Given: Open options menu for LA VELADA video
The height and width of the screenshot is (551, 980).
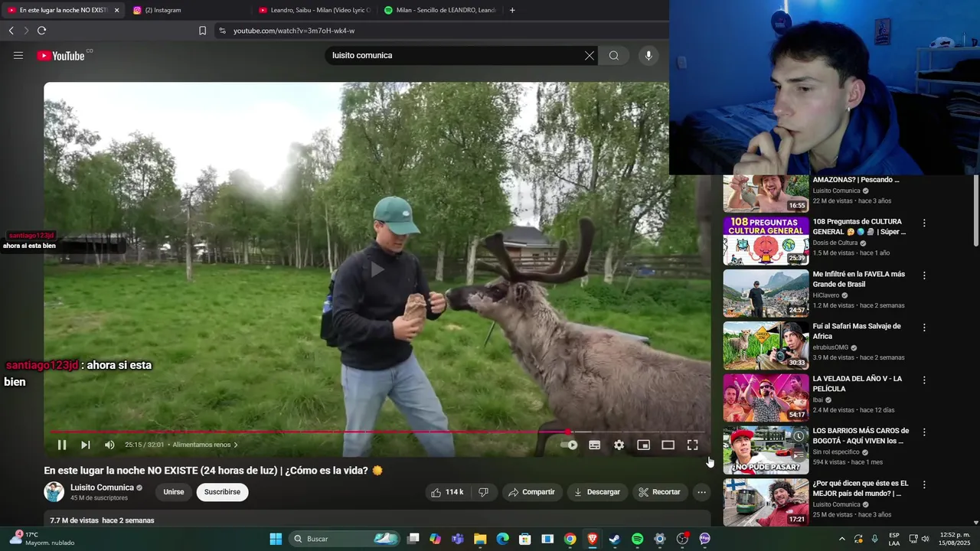Looking at the screenshot, I should [924, 380].
